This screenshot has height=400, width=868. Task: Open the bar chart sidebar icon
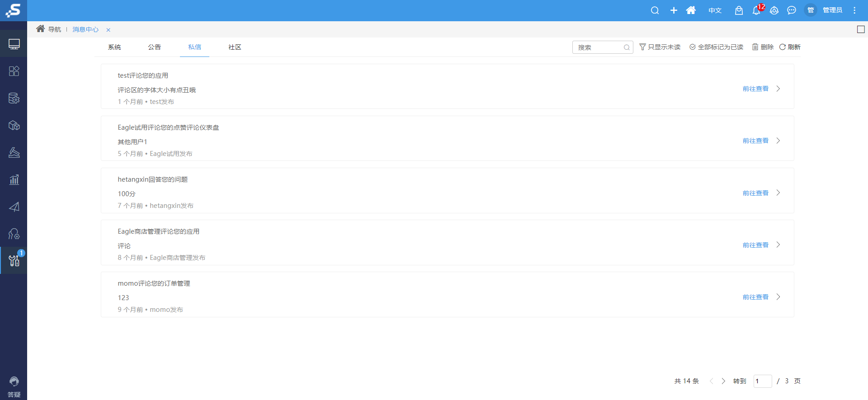tap(14, 179)
